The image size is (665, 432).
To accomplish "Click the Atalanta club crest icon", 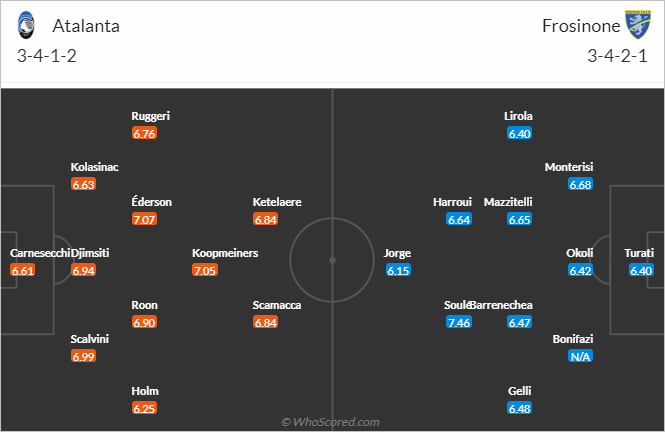I will tap(30, 26).
